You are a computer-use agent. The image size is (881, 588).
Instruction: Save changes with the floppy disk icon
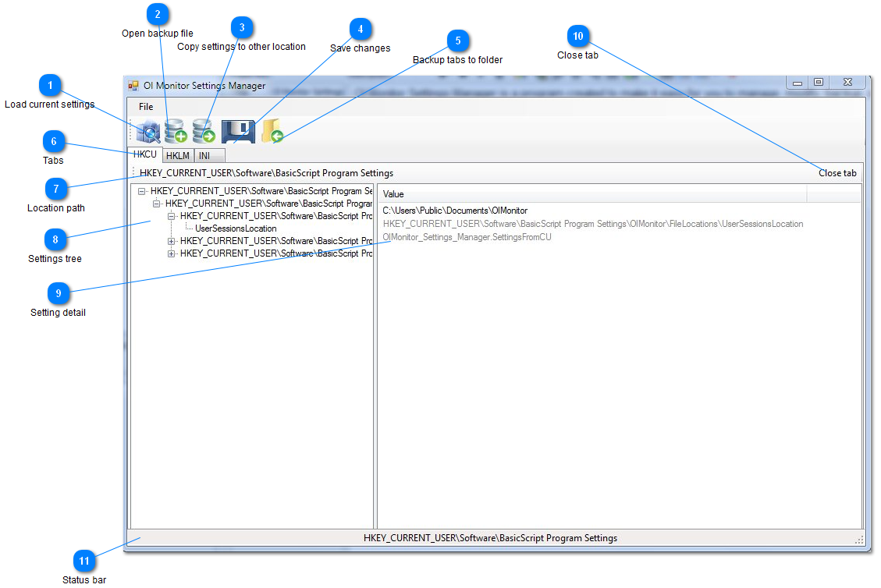coord(238,132)
